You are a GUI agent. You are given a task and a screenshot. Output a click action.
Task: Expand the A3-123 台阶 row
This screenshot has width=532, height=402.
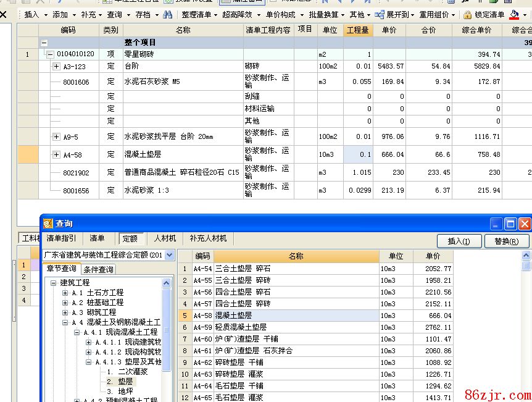coord(57,66)
